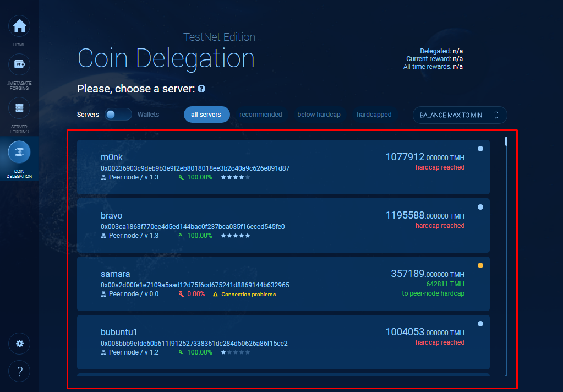Select the bubuntu1 server name

[x=119, y=332]
